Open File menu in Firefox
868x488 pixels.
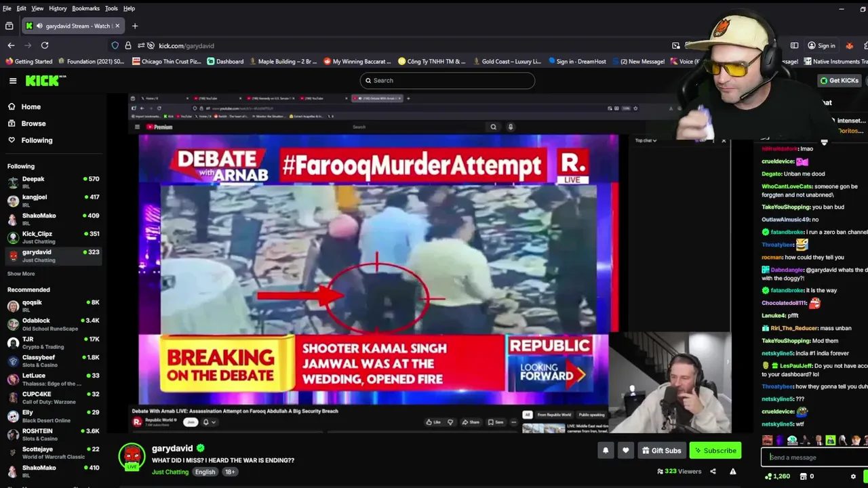(x=7, y=8)
